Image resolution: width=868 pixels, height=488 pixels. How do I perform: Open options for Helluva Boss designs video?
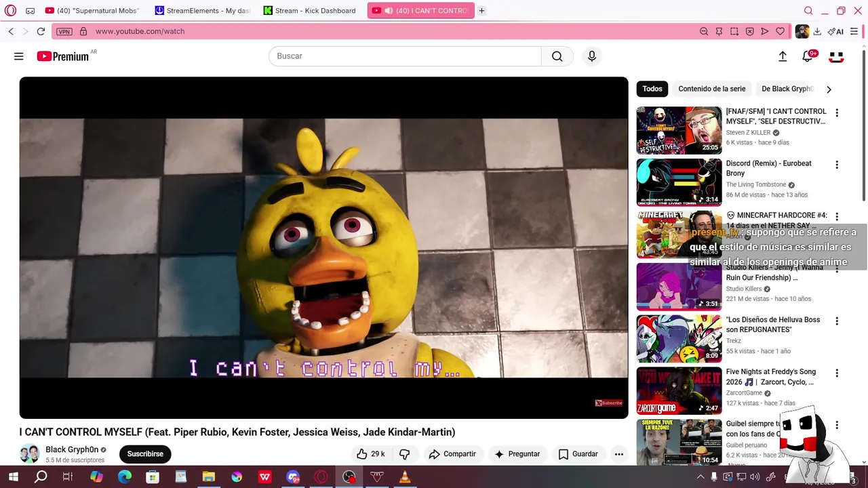pos(837,321)
